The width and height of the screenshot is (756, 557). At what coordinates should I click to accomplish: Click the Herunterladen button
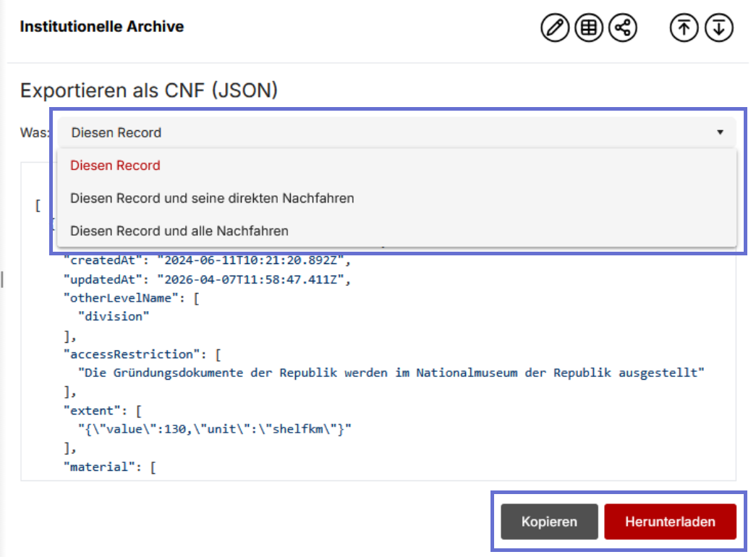670,522
